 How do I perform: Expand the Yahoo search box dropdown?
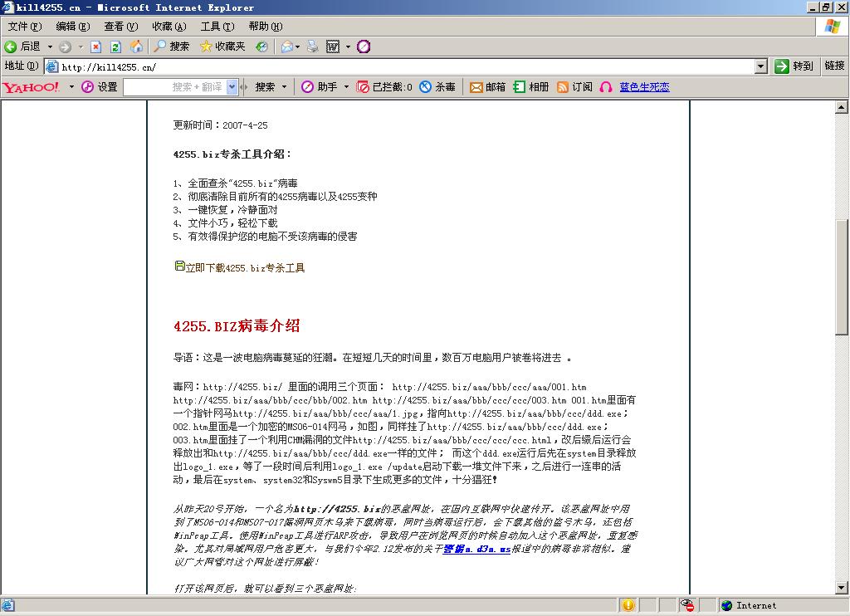pos(232,87)
